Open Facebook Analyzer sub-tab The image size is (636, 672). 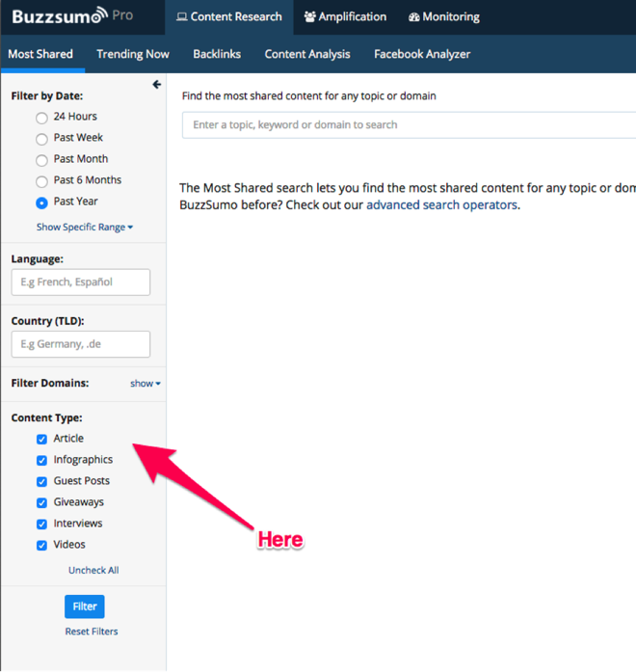tap(422, 54)
